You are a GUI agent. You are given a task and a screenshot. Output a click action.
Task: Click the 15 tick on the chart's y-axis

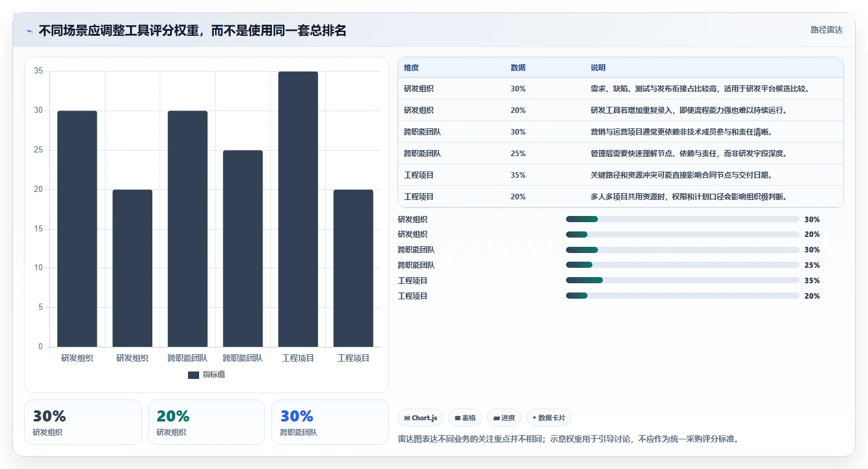click(38, 229)
